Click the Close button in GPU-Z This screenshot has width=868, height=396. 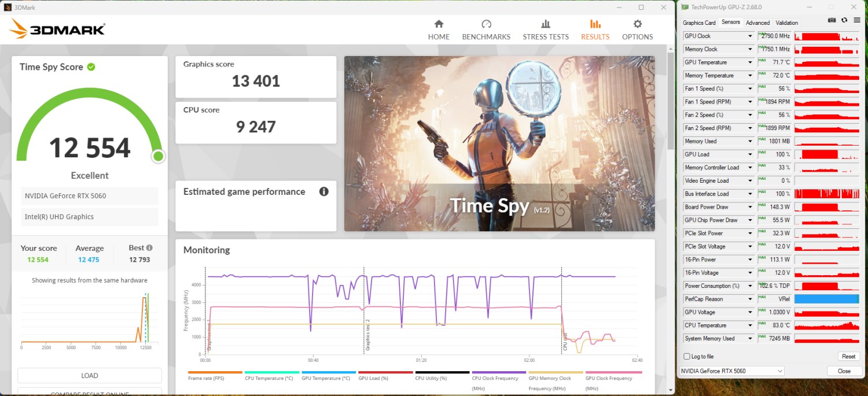(844, 371)
